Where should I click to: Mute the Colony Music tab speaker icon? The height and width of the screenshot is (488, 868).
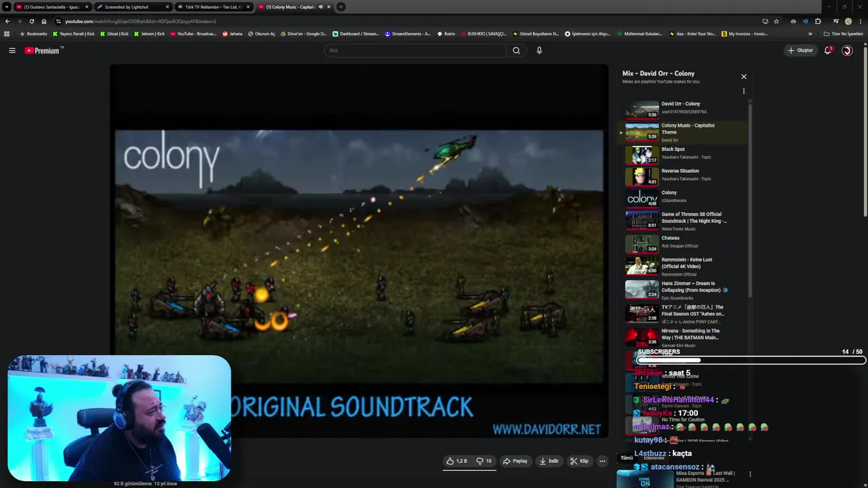coord(320,7)
